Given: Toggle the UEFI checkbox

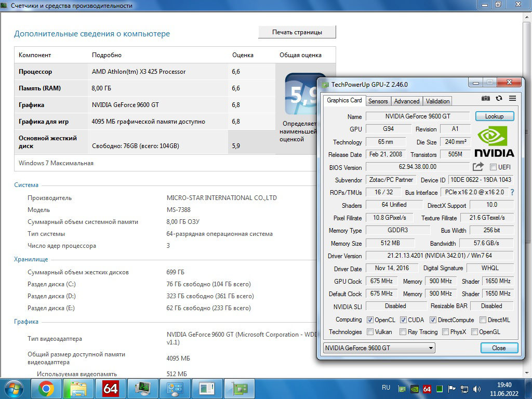Looking at the screenshot, I should (494, 167).
